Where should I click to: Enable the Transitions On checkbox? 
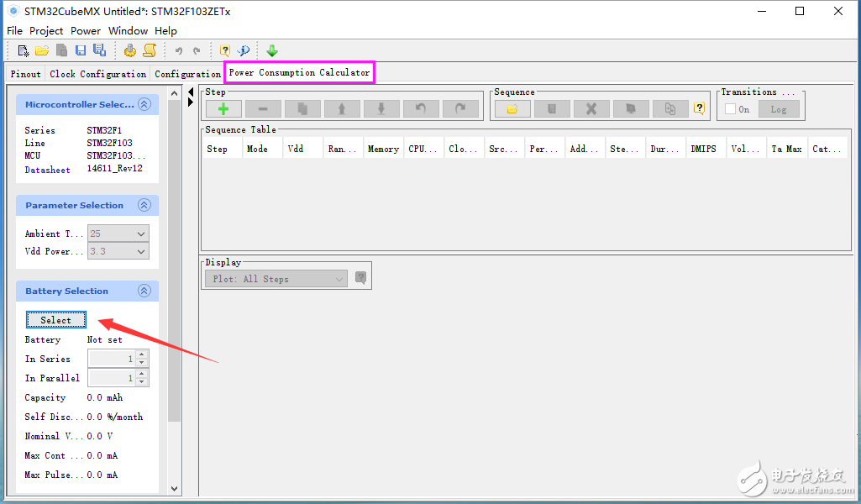730,109
